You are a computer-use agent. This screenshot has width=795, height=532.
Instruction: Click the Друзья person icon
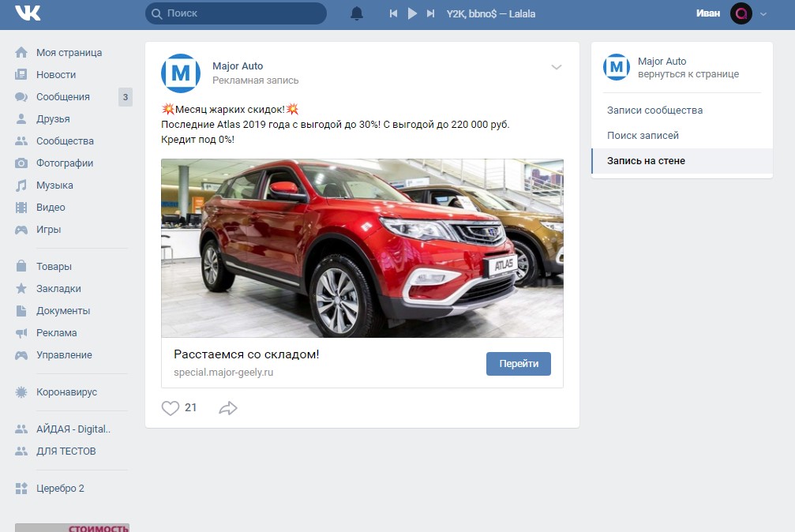[21, 118]
